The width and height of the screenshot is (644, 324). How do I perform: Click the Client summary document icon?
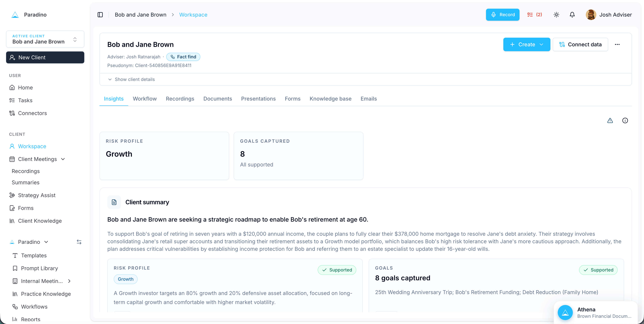tap(114, 202)
